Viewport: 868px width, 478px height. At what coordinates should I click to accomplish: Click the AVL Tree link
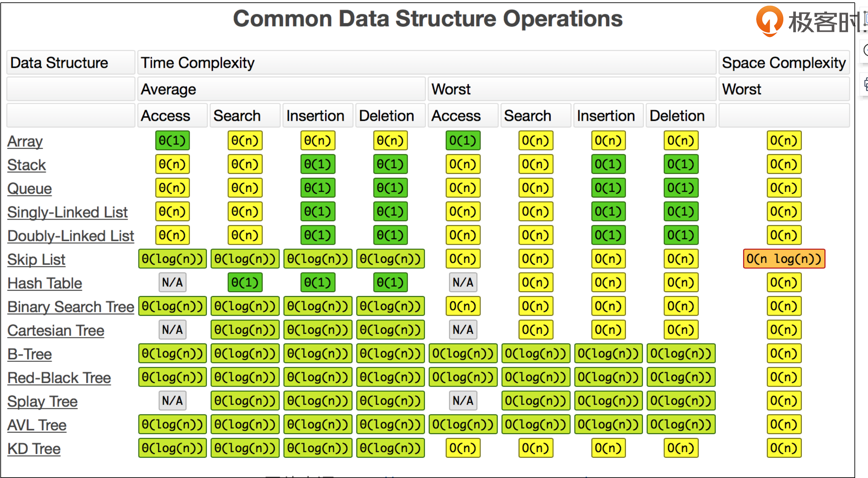pyautogui.click(x=37, y=425)
